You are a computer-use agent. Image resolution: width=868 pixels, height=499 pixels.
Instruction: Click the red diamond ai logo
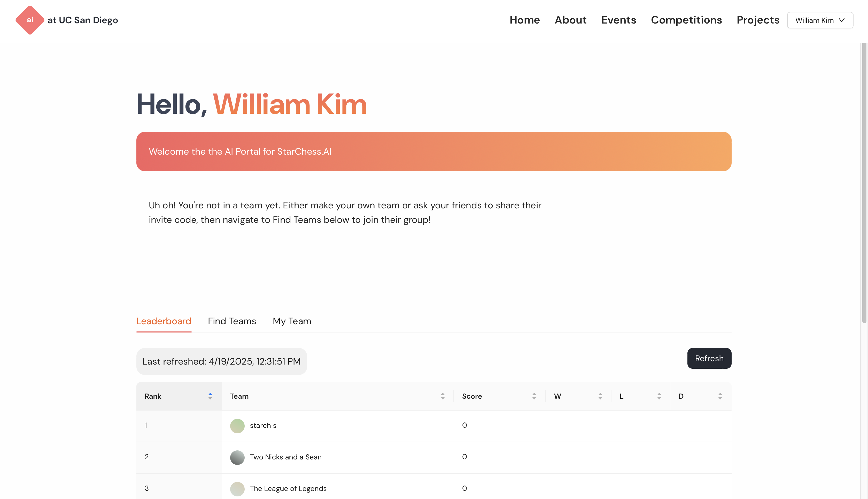30,20
